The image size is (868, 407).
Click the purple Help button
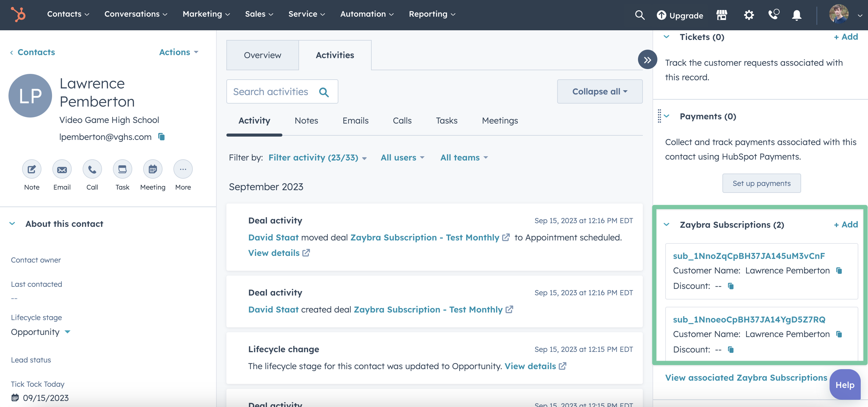[845, 385]
